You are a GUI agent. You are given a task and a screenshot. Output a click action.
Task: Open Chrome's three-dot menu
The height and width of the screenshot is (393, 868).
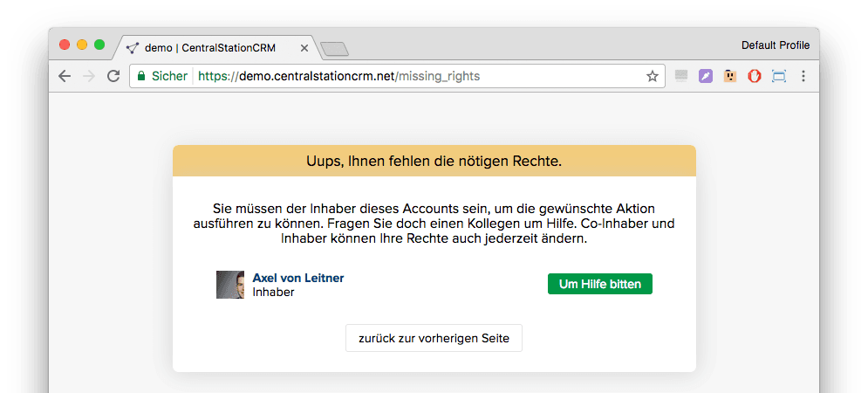pyautogui.click(x=803, y=76)
